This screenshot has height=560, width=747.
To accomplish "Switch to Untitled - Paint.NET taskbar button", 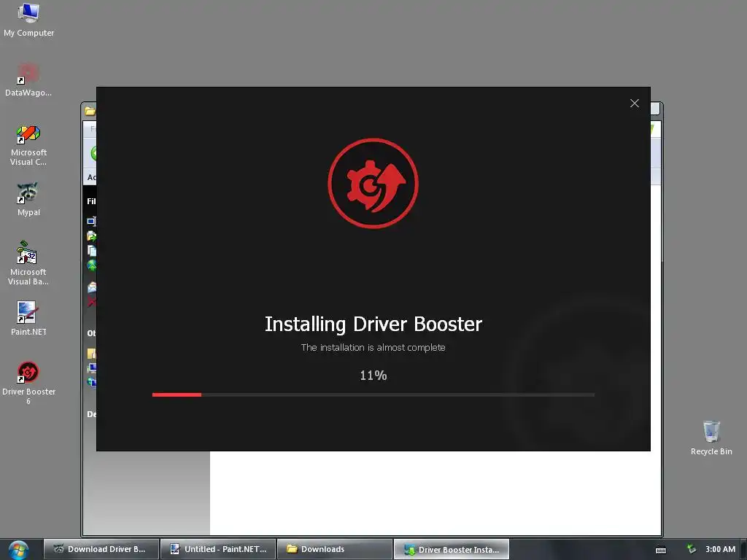I will click(x=218, y=549).
